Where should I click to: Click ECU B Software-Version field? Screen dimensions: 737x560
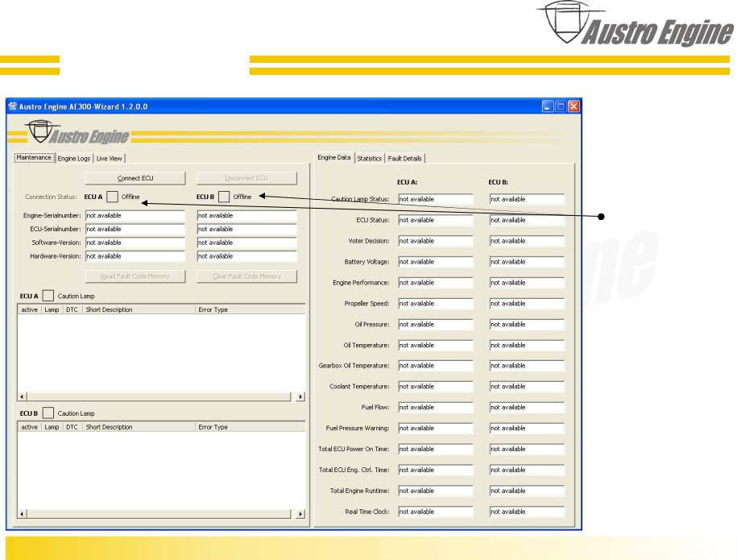(246, 243)
